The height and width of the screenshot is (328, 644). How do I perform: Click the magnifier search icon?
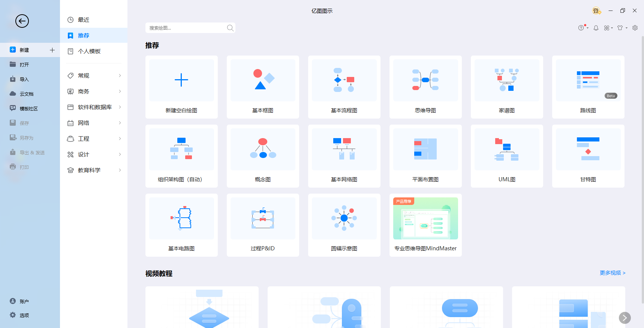point(230,28)
